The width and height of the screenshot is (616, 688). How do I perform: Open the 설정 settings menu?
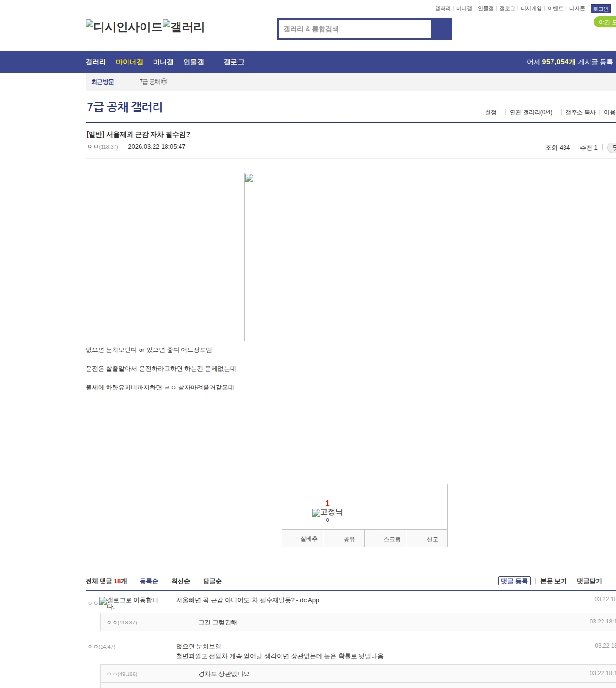point(491,112)
